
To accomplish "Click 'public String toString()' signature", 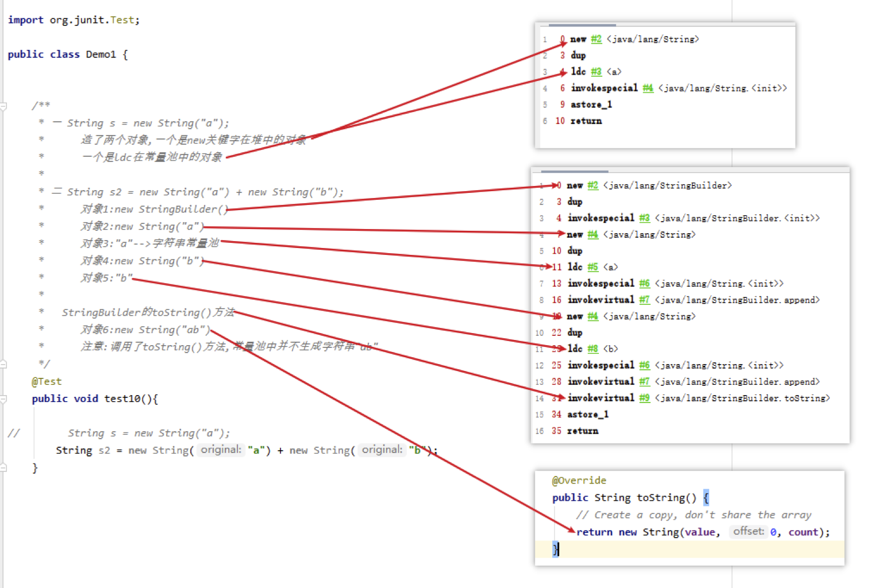I will (624, 498).
